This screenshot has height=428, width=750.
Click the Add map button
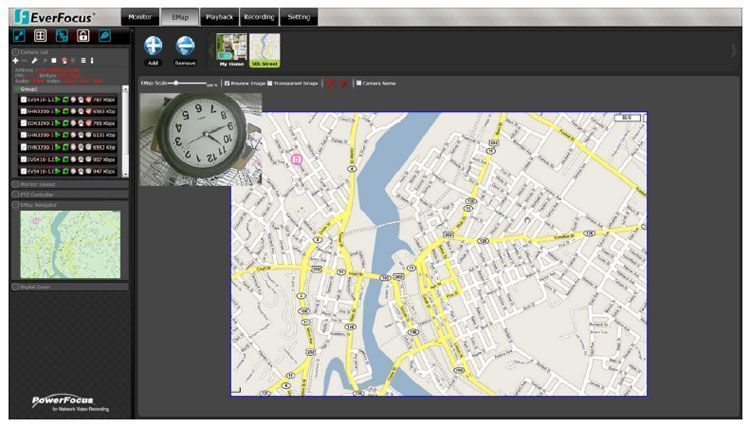coord(153,51)
